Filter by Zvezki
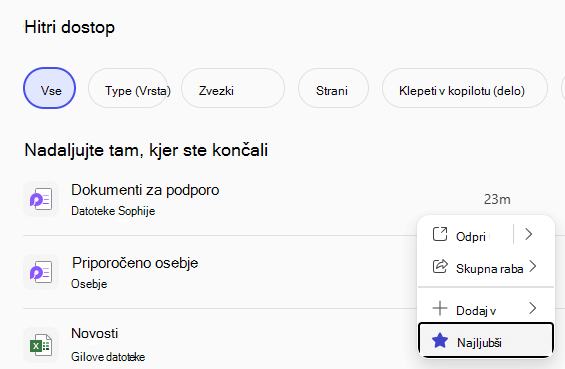 tap(233, 88)
